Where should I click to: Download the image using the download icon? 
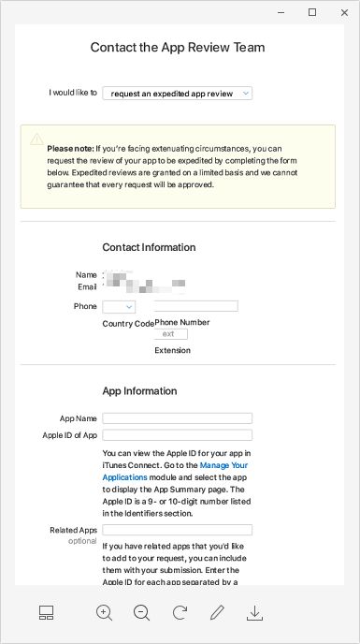(x=254, y=613)
